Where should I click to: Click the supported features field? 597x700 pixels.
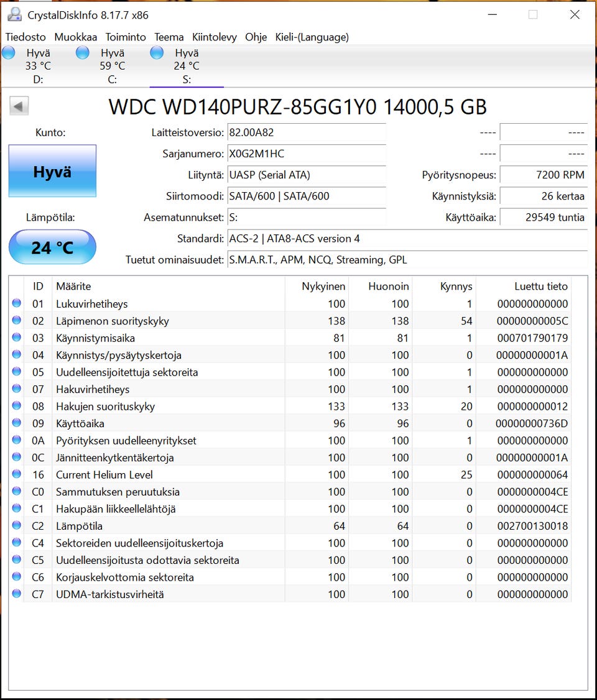[407, 260]
